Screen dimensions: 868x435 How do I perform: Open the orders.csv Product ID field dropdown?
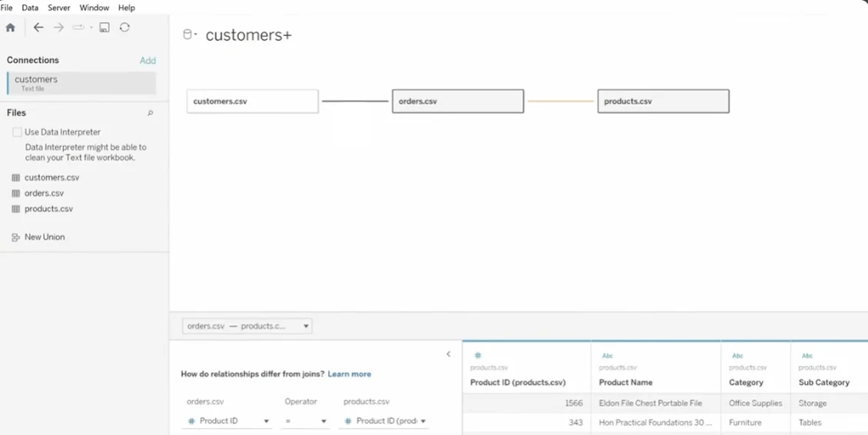[227, 420]
